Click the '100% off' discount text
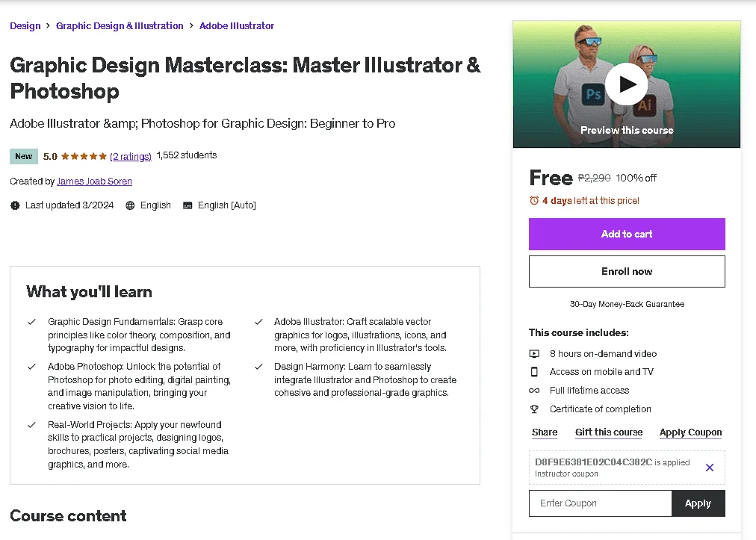Screen dimensions: 756x540 (x=636, y=178)
